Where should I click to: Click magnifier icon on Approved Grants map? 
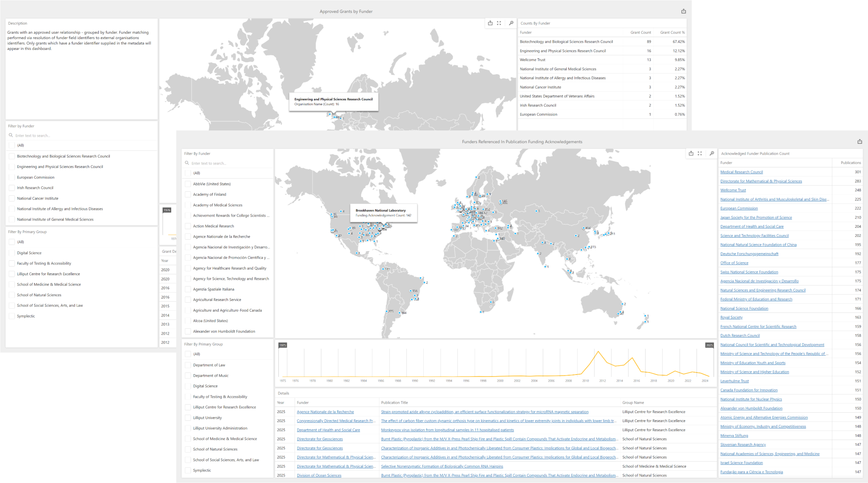click(x=511, y=23)
